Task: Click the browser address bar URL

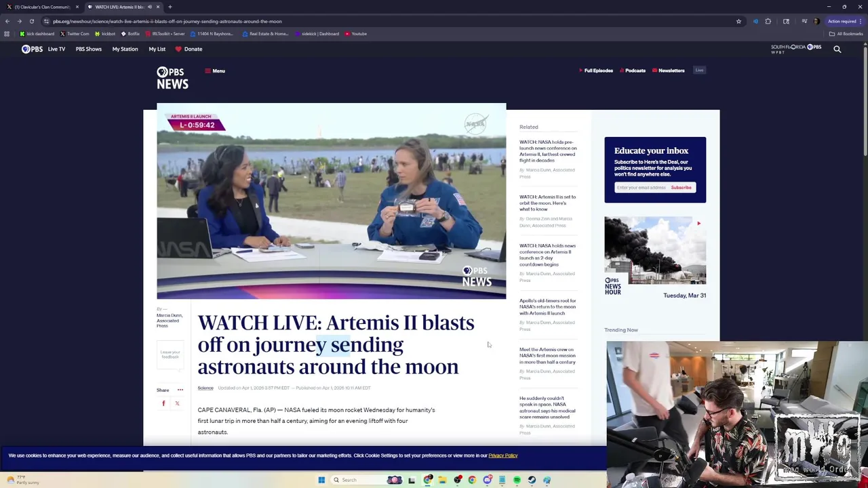Action: click(x=167, y=21)
